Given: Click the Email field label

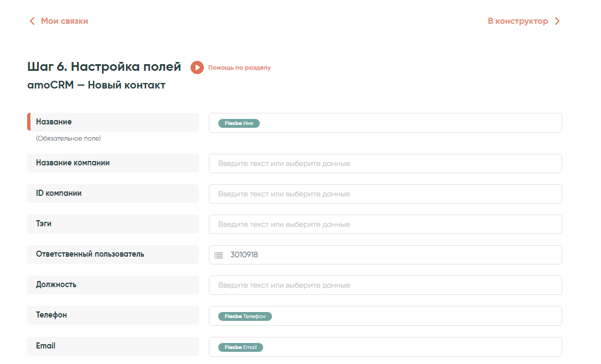Looking at the screenshot, I should click(45, 346).
